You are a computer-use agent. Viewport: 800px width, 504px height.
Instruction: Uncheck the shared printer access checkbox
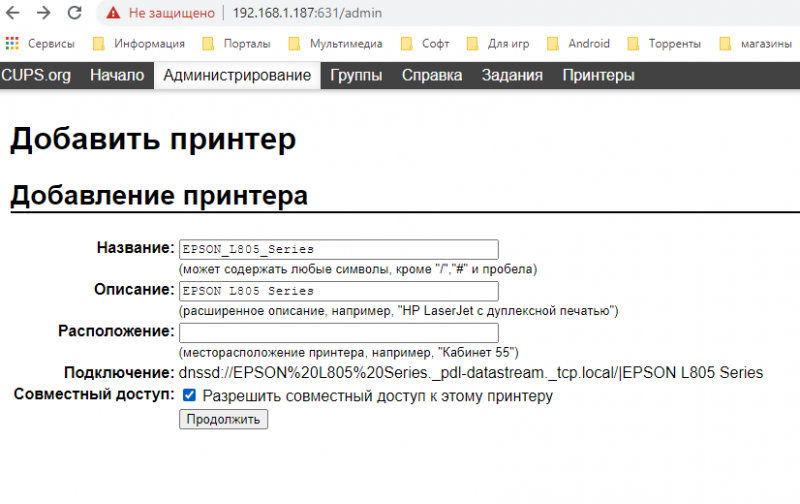point(189,395)
